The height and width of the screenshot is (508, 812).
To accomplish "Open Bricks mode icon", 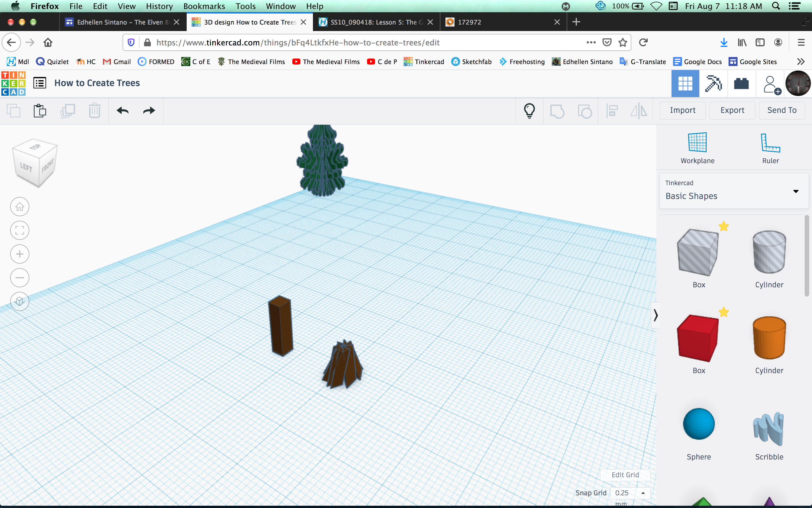I will click(741, 84).
